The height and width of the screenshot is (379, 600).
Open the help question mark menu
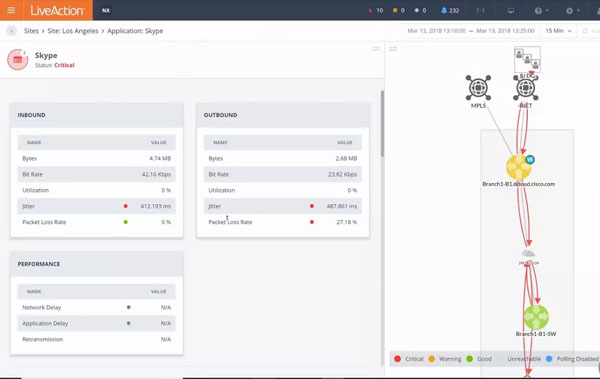coord(541,11)
